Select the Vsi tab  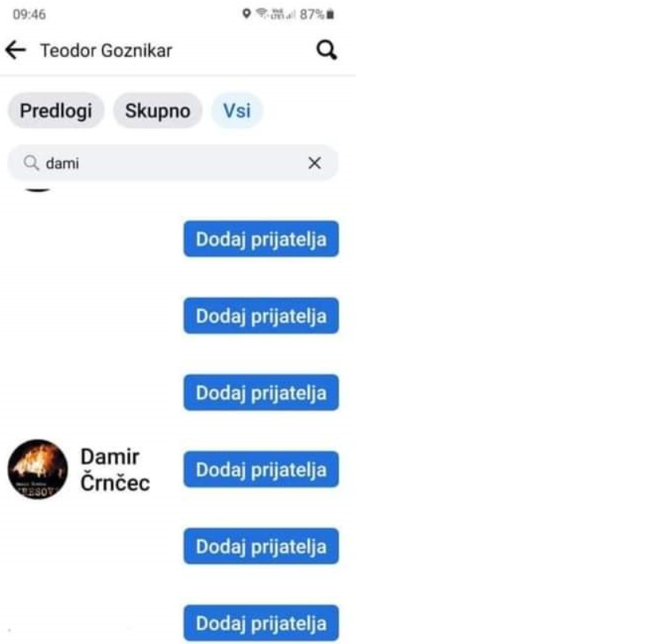pyautogui.click(x=237, y=111)
